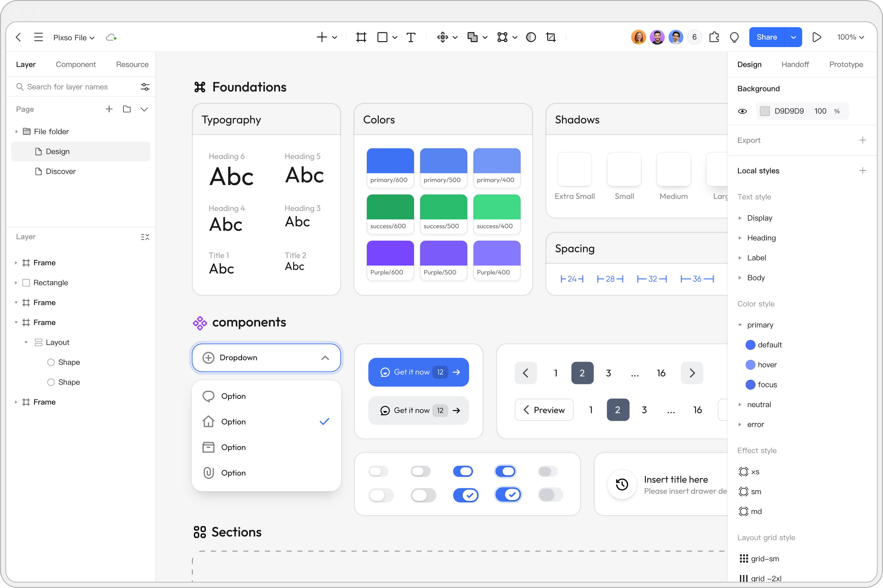Select the Layer tab
Image resolution: width=883 pixels, height=588 pixels.
[x=26, y=65]
